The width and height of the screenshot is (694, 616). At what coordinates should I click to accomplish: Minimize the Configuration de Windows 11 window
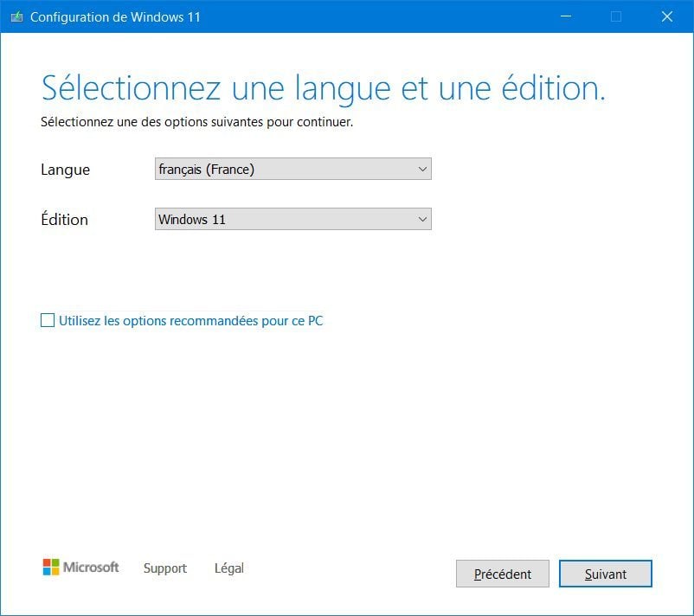pyautogui.click(x=566, y=16)
